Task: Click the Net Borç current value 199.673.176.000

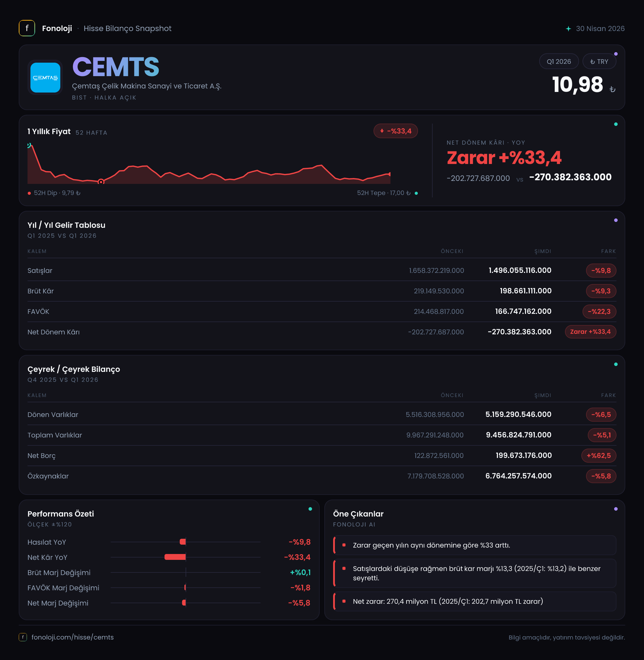Action: tap(524, 455)
